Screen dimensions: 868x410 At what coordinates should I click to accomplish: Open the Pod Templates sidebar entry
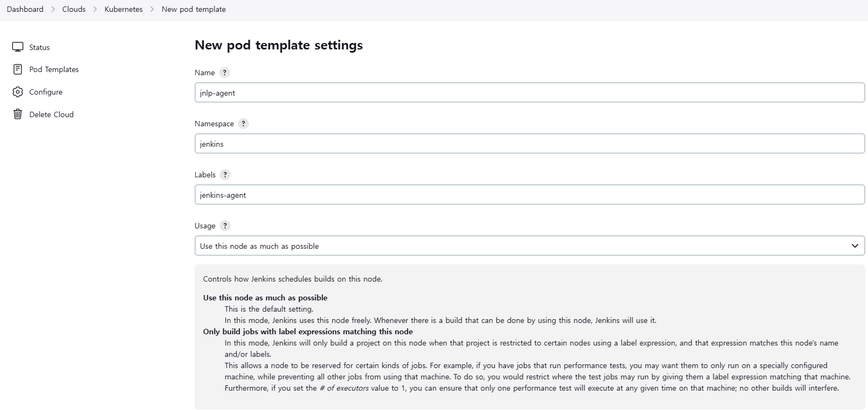(53, 69)
